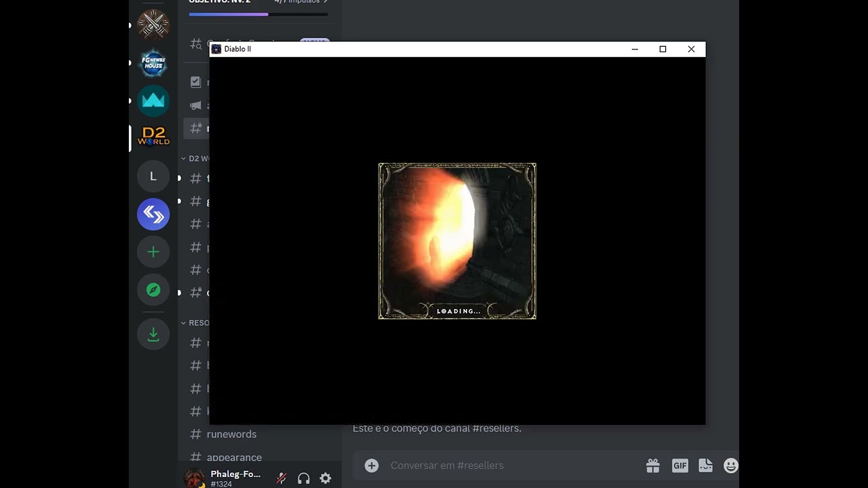The image size is (868, 488).
Task: Click the Diablo II title bar icon
Action: point(216,49)
